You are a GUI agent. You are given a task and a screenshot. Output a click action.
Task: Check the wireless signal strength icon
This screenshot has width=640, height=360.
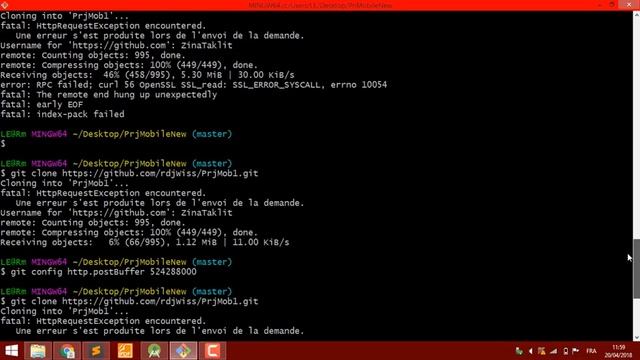tap(554, 351)
